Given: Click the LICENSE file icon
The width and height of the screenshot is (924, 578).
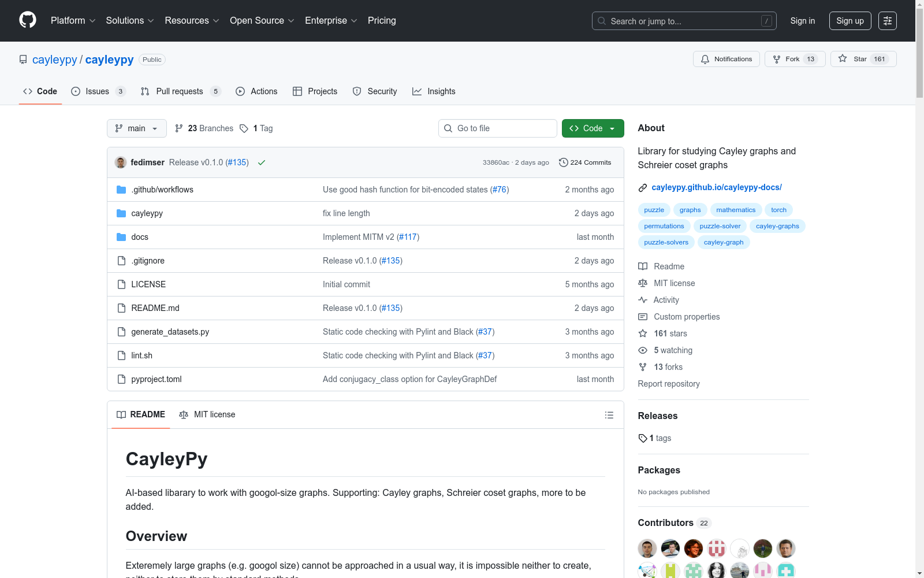Looking at the screenshot, I should pos(121,284).
